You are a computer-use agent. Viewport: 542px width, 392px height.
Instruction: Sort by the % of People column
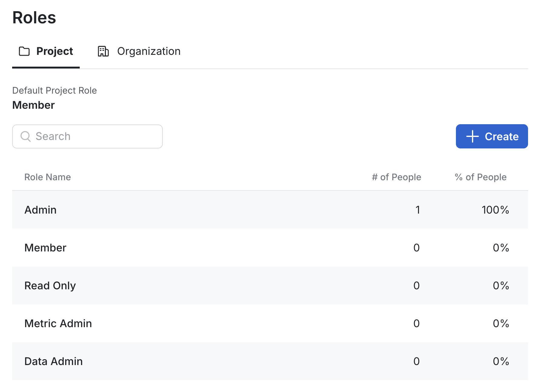pyautogui.click(x=480, y=177)
